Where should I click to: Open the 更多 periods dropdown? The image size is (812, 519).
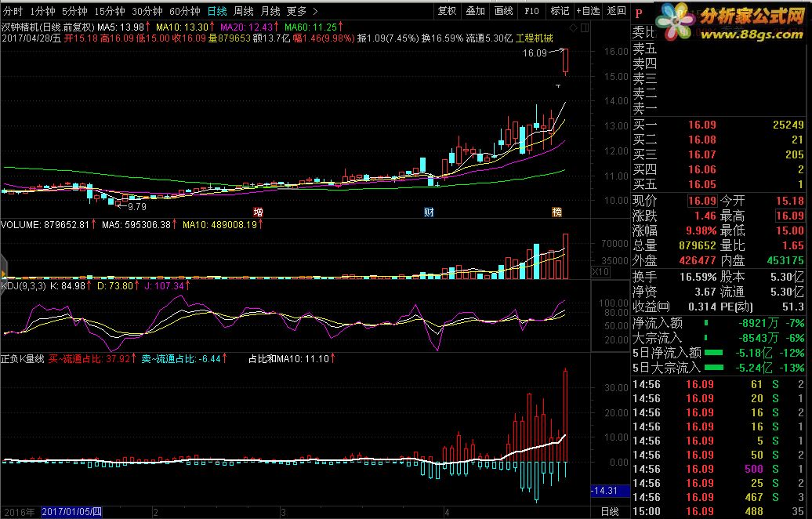tap(297, 11)
